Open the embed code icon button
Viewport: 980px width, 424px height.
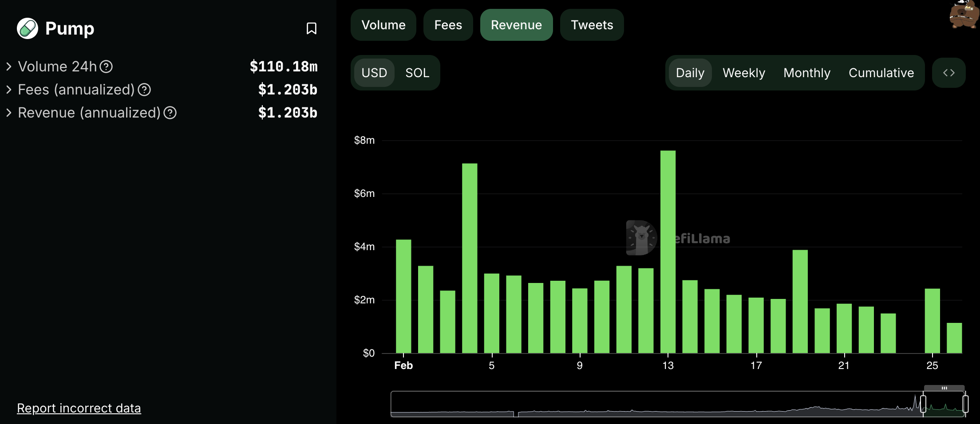948,73
